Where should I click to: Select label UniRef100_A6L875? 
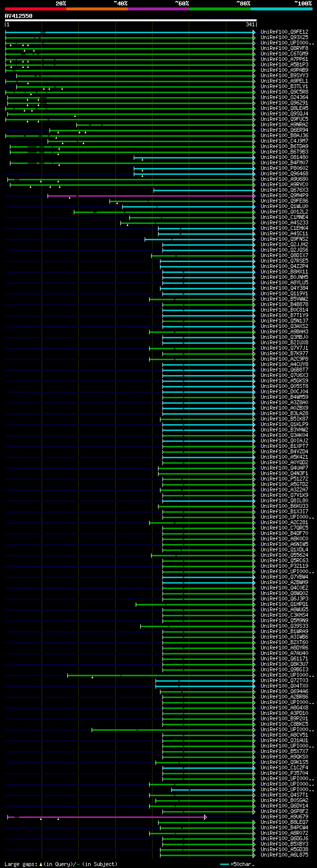(x=284, y=855)
